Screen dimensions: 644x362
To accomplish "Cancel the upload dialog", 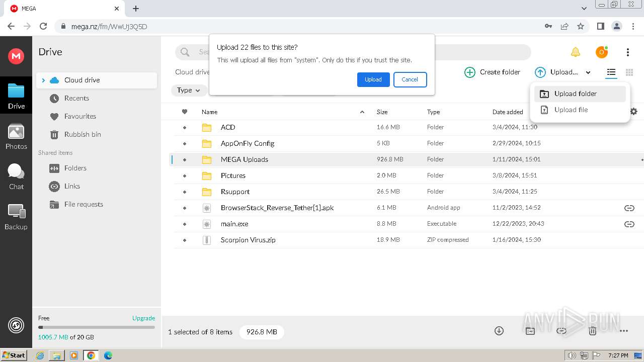I will [x=410, y=79].
